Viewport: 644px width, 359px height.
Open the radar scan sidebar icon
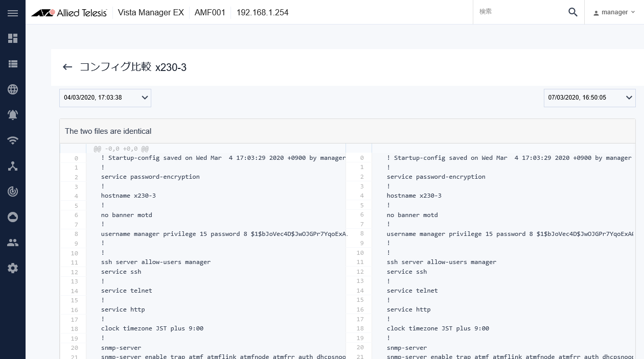point(13,192)
